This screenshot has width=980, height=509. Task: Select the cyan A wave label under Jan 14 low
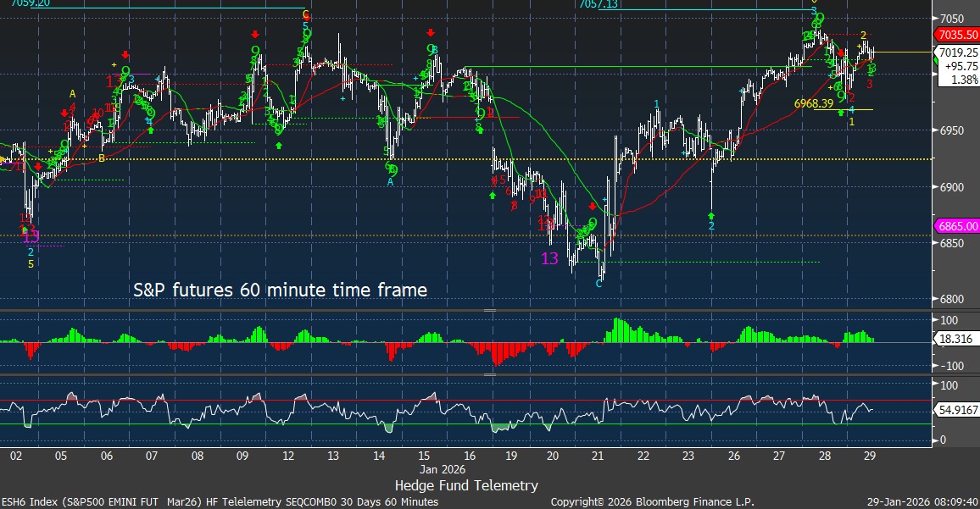391,182
